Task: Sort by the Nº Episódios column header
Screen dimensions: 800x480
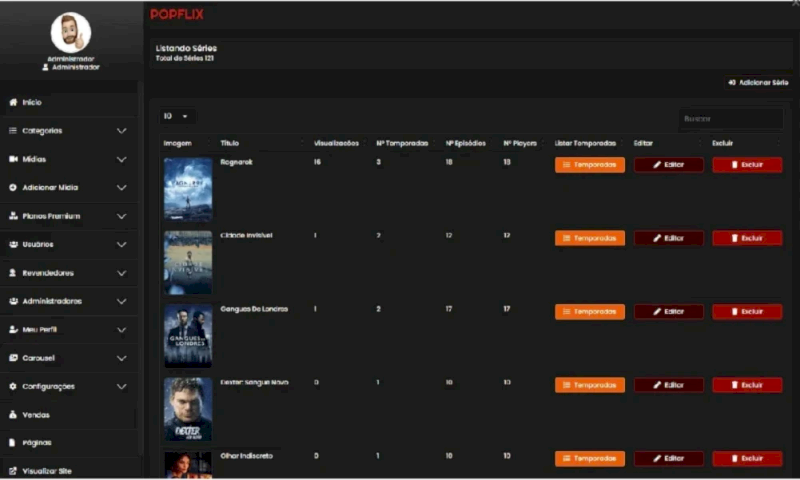Action: click(x=465, y=143)
